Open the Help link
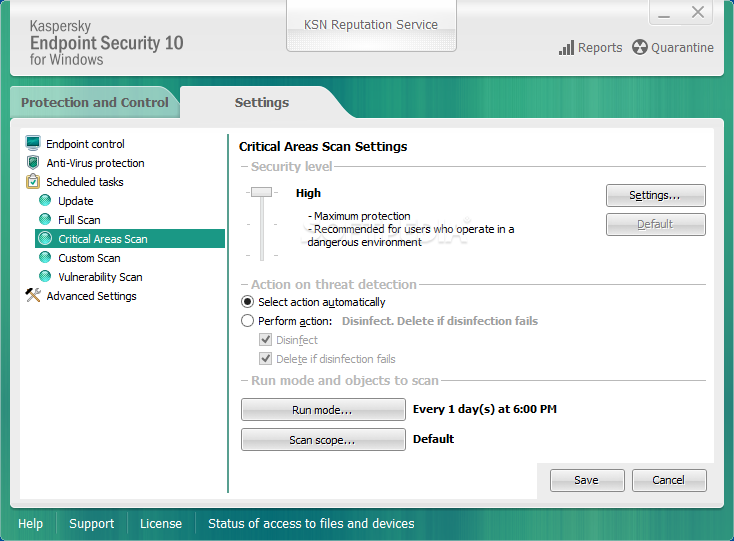The height and width of the screenshot is (541, 734). [x=30, y=523]
